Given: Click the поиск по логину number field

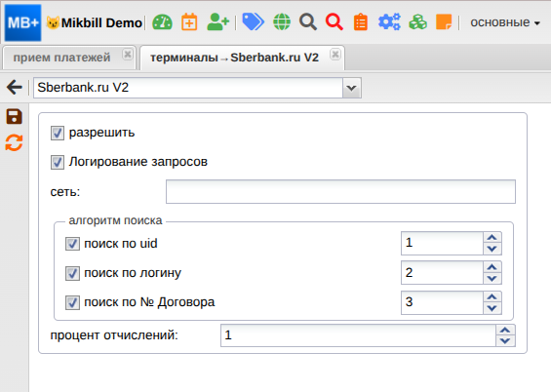Looking at the screenshot, I should click(443, 273).
